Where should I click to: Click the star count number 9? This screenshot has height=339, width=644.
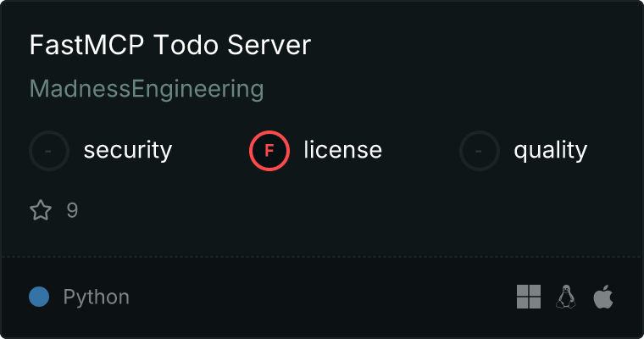[72, 210]
